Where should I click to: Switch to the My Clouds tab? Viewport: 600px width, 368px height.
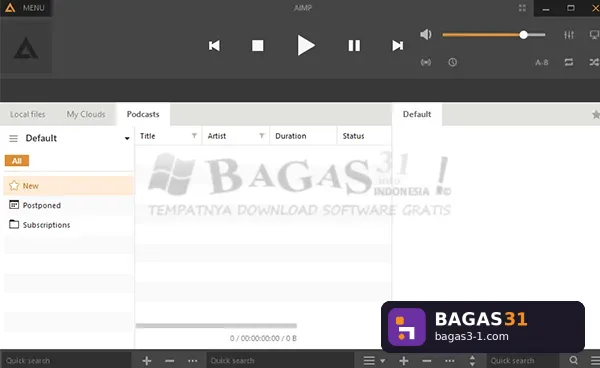click(x=86, y=114)
